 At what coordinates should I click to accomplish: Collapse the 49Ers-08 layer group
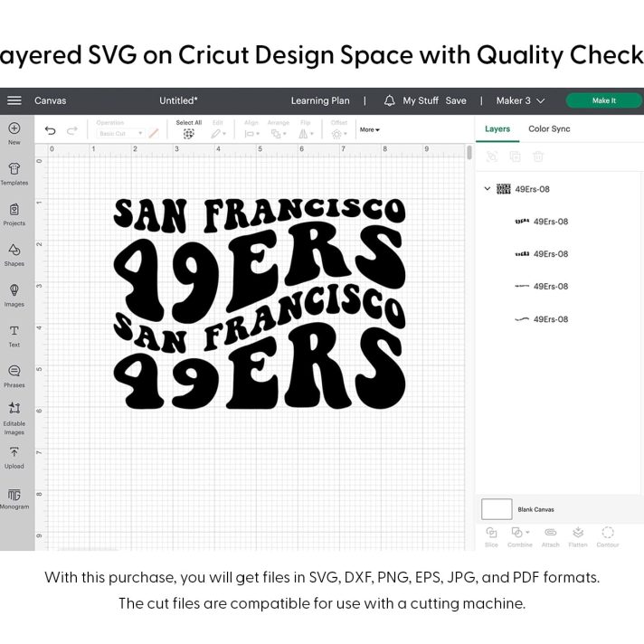click(x=488, y=188)
